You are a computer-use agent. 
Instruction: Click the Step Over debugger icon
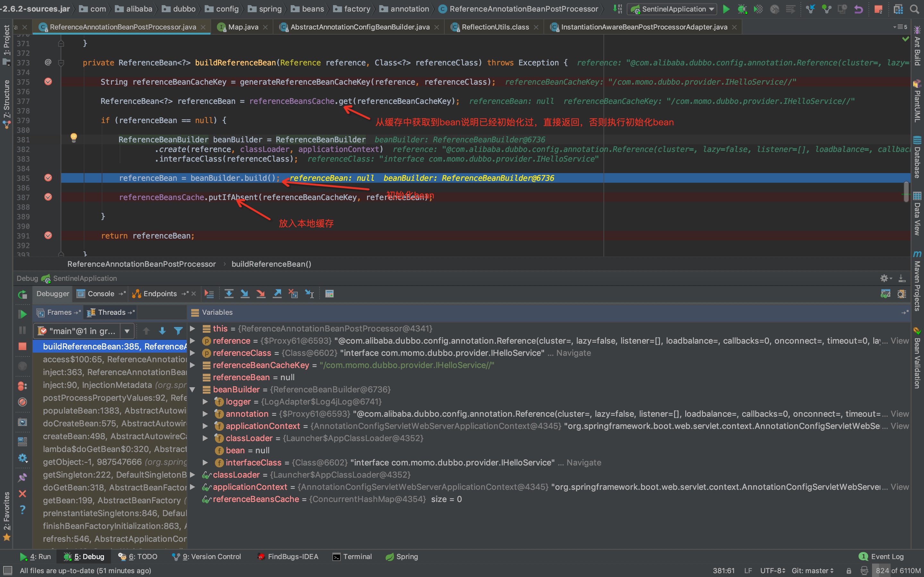(x=229, y=293)
